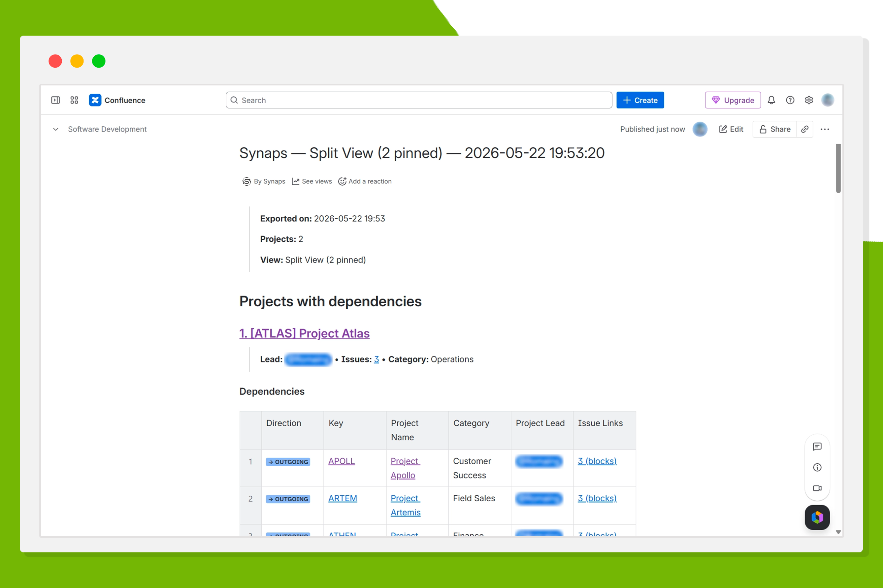The height and width of the screenshot is (588, 883).
Task: Open 3 (blocks) link in APOLL row
Action: click(x=597, y=461)
